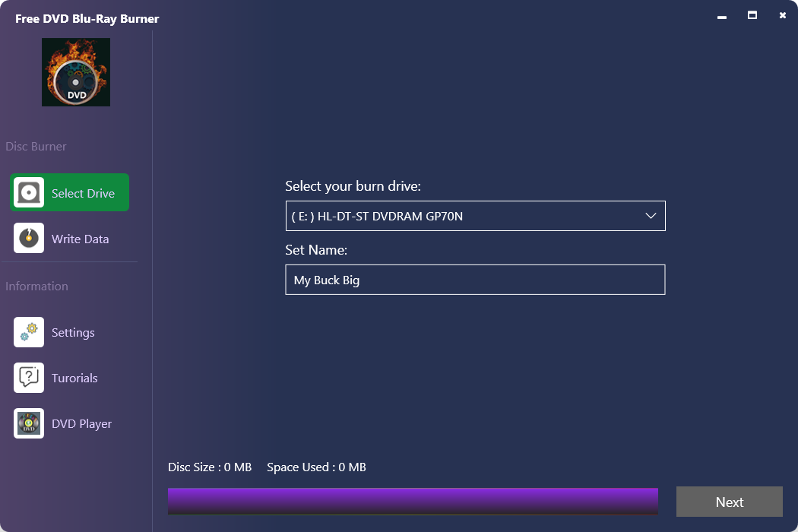The image size is (798, 532).
Task: Open the Settings label
Action: (x=73, y=332)
